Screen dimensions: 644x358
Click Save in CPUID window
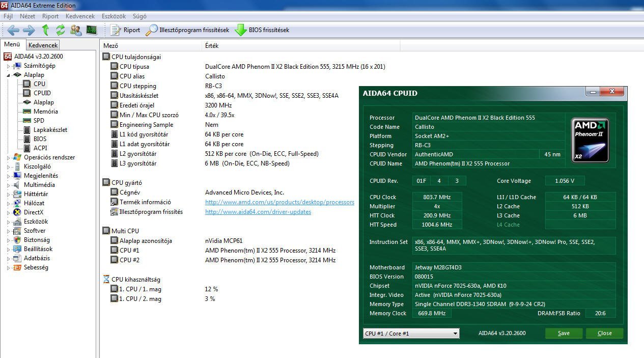click(564, 333)
